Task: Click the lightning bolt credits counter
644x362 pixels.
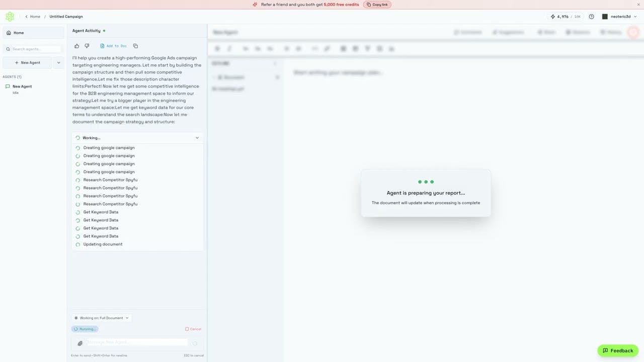Action: [x=566, y=17]
